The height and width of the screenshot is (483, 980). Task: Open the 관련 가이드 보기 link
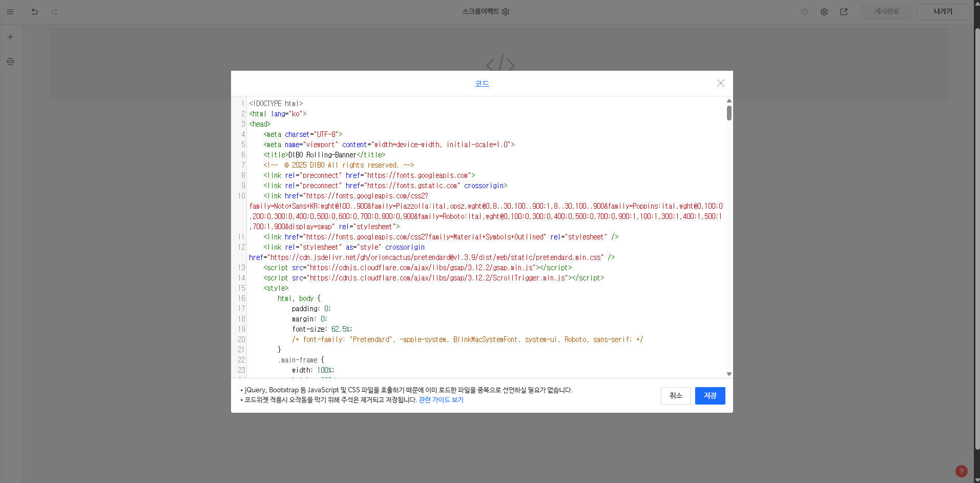coord(441,400)
